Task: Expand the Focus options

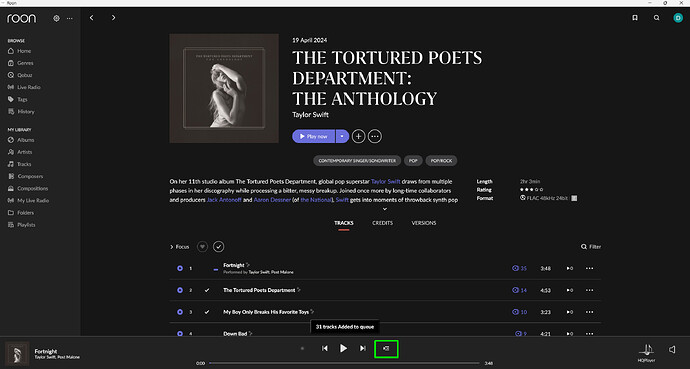Action: click(x=180, y=247)
